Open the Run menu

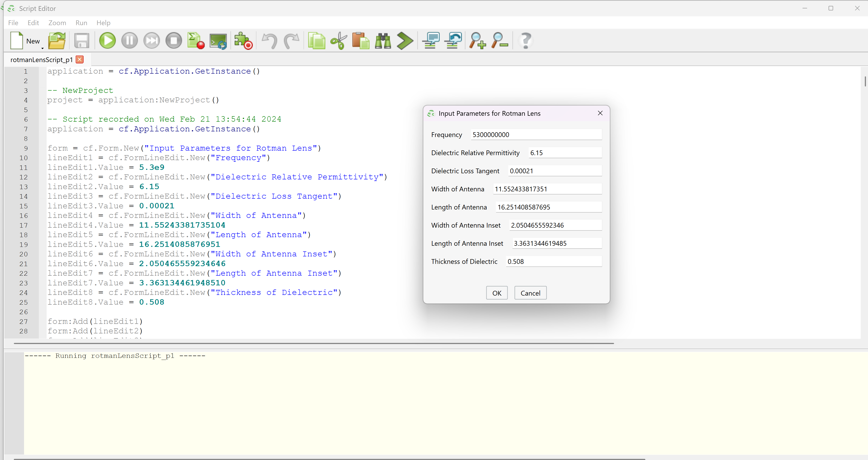tap(81, 23)
